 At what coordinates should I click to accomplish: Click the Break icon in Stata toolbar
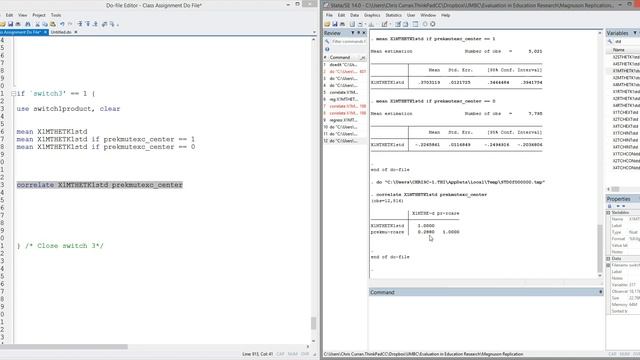click(433, 24)
